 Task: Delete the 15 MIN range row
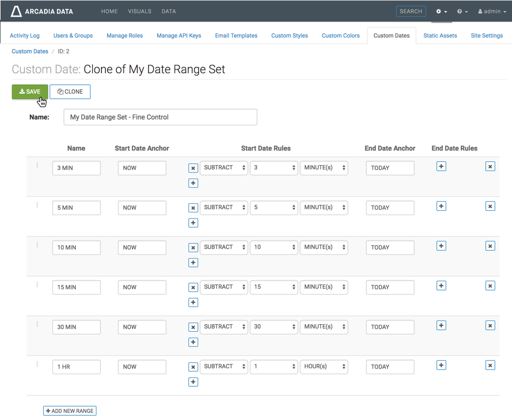click(x=490, y=286)
